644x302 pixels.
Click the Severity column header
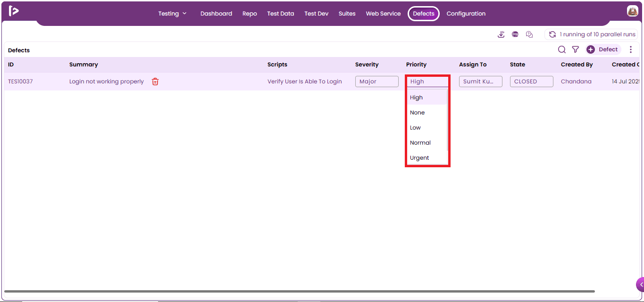point(367,65)
